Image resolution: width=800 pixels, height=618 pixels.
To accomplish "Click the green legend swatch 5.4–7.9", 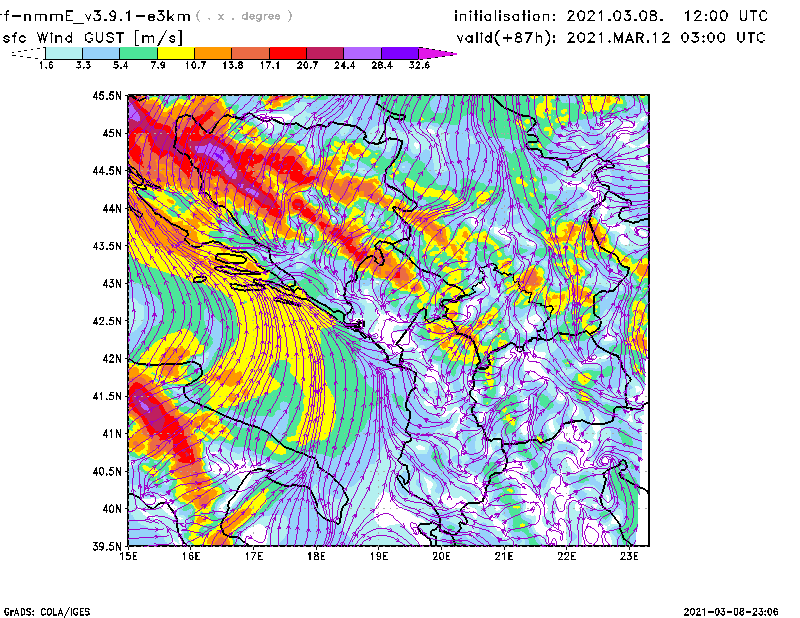I will (138, 53).
